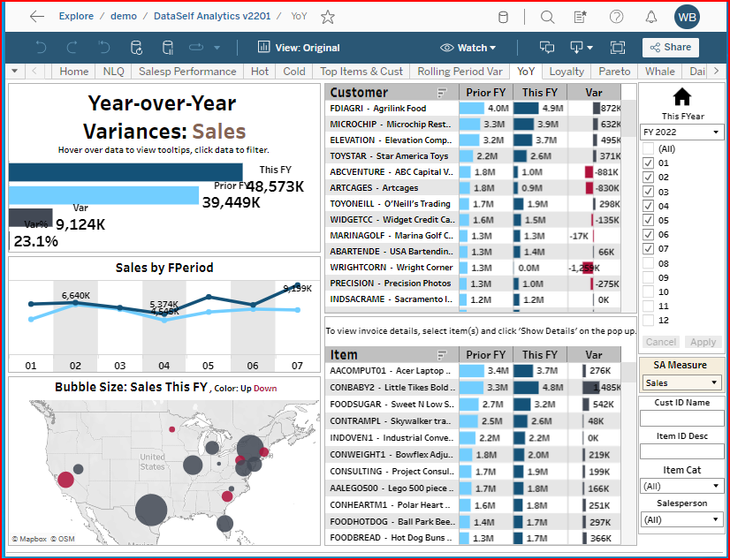Open the search magnifier icon

pyautogui.click(x=547, y=17)
